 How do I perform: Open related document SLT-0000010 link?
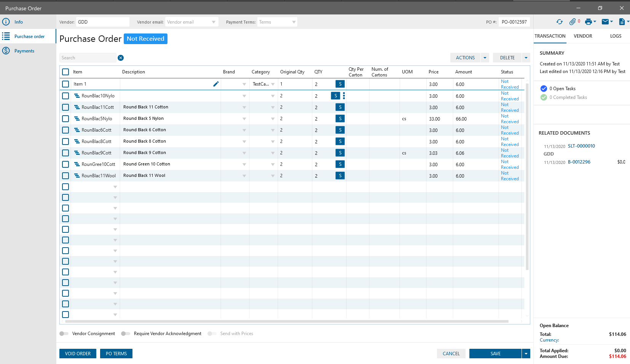[x=581, y=146]
